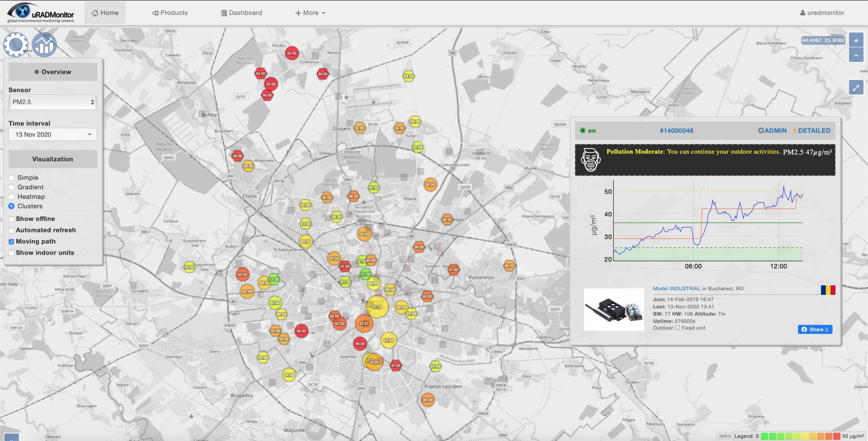Toggle fullscreen map arrows icon

click(856, 88)
